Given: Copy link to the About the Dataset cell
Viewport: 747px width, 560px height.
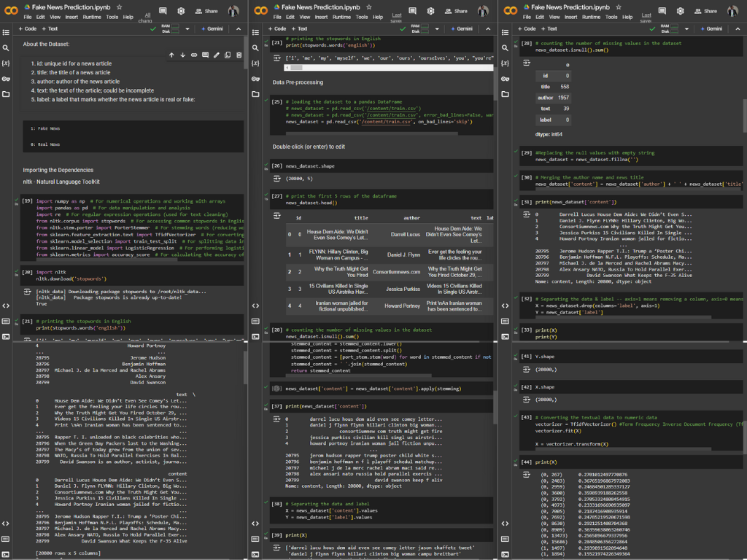Looking at the screenshot, I should 194,55.
